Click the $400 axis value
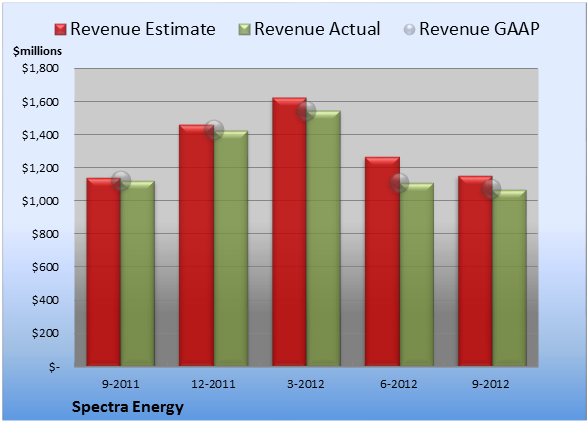The image size is (588, 422). click(45, 300)
